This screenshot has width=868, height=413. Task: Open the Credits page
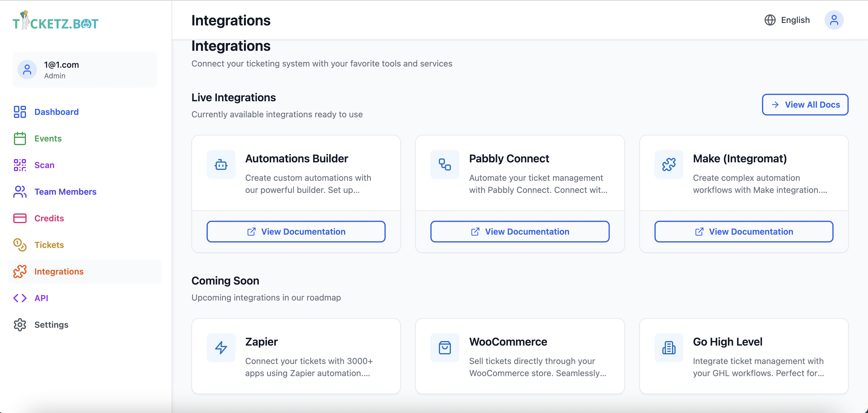(x=85, y=218)
